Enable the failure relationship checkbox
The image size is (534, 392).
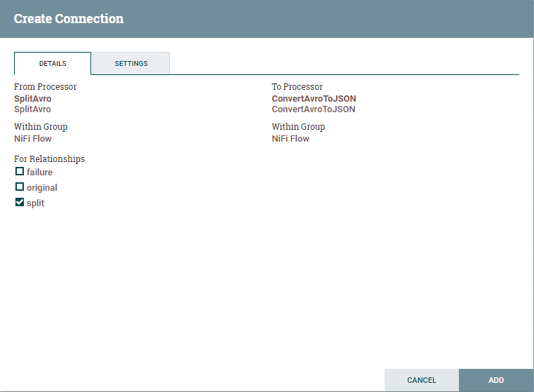click(20, 171)
